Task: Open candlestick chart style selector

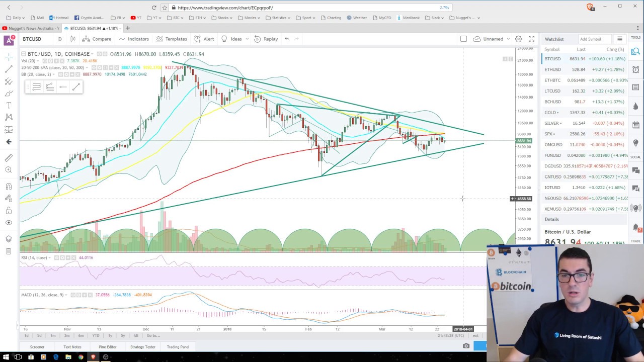Action: tap(73, 39)
